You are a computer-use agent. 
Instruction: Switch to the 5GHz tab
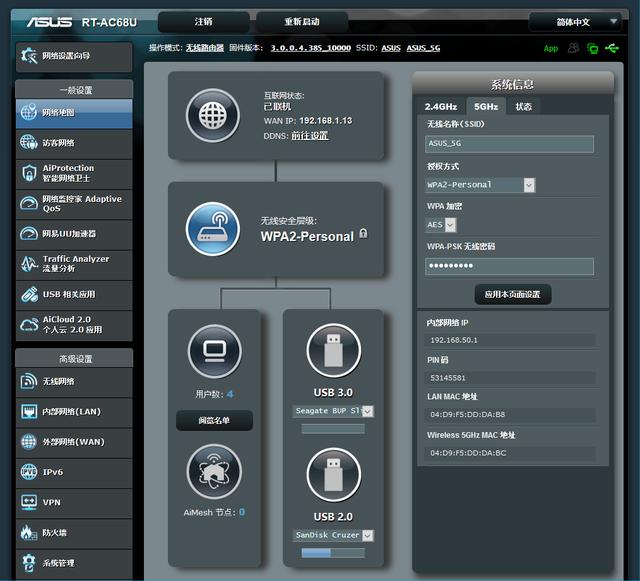pos(486,107)
